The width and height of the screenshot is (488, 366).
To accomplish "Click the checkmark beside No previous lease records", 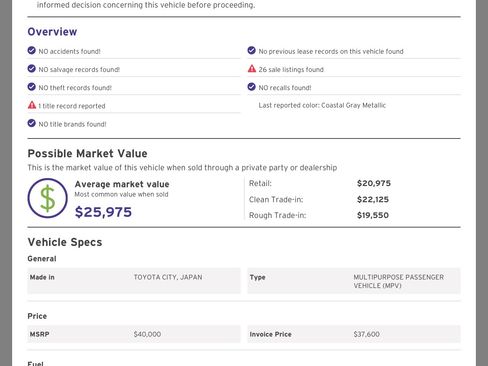I will pyautogui.click(x=252, y=50).
